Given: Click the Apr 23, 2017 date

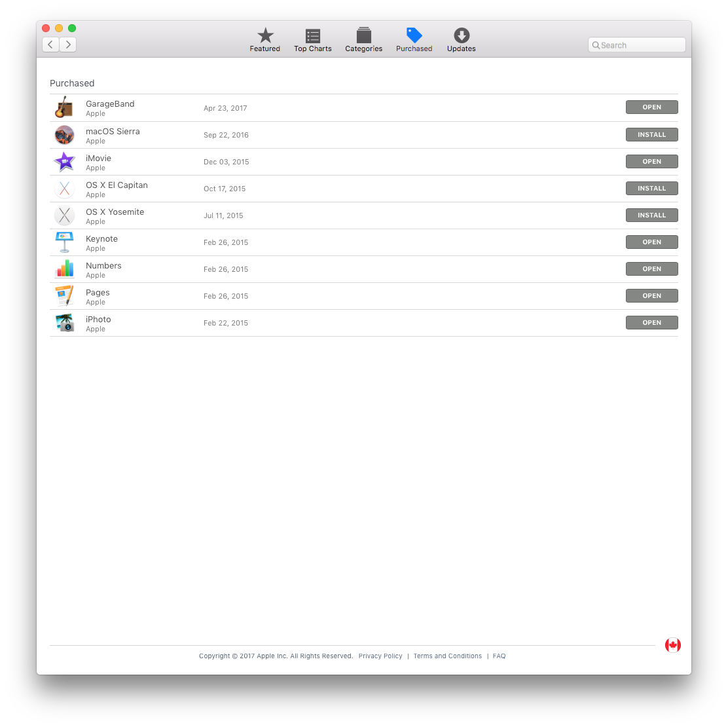Looking at the screenshot, I should point(225,108).
